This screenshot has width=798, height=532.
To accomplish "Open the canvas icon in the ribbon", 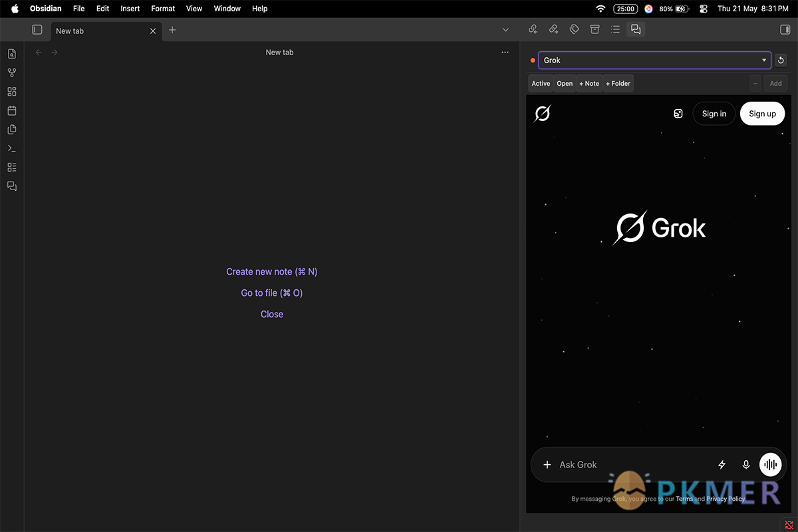I will [12, 92].
